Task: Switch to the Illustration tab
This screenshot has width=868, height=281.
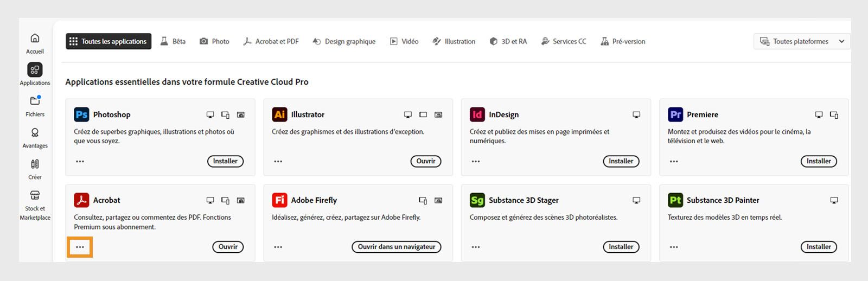Action: (x=454, y=41)
